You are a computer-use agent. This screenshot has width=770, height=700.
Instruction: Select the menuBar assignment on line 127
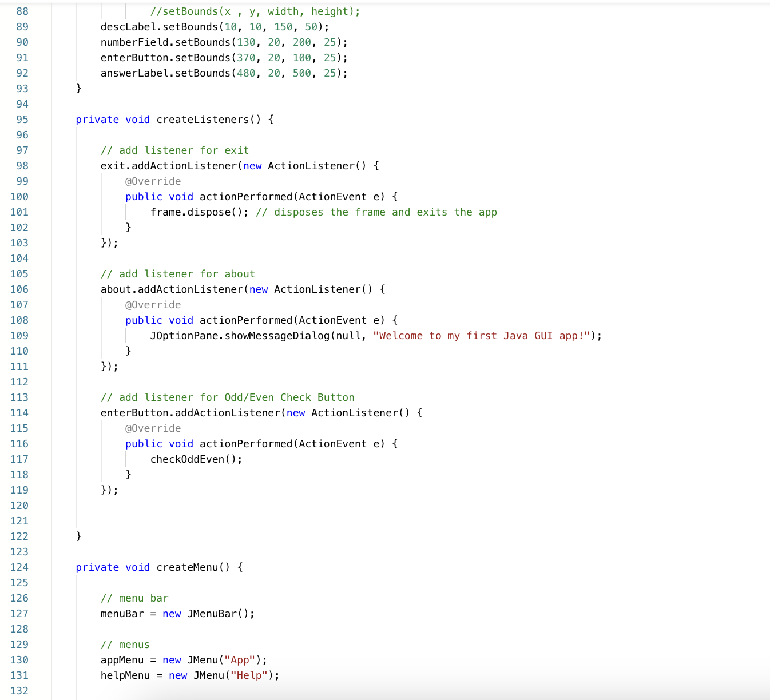(177, 614)
